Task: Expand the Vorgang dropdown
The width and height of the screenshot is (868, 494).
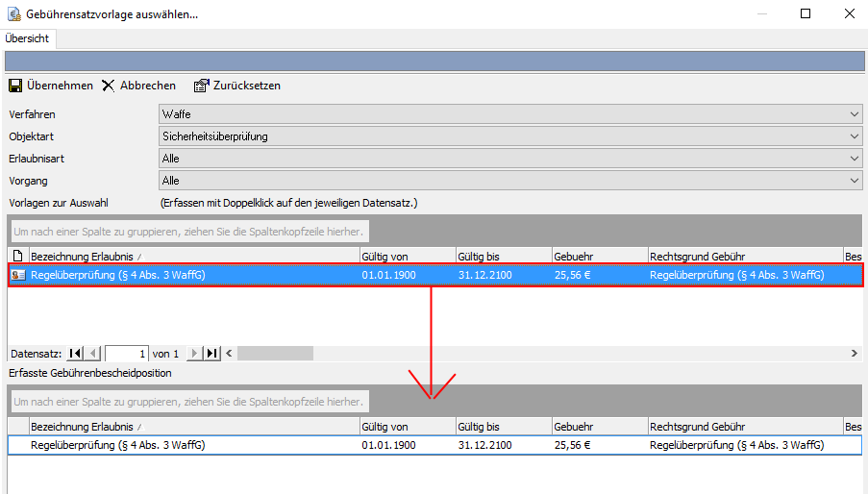Action: pyautogui.click(x=855, y=181)
